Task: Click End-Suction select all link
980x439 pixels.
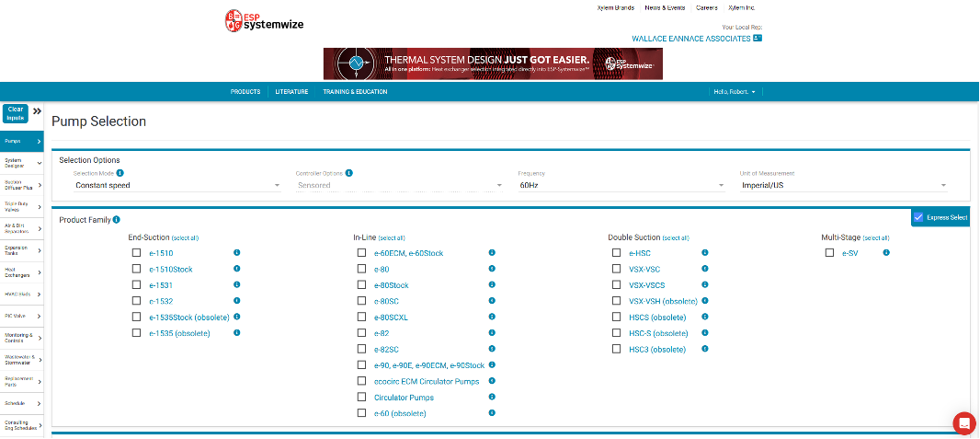Action: click(x=185, y=237)
